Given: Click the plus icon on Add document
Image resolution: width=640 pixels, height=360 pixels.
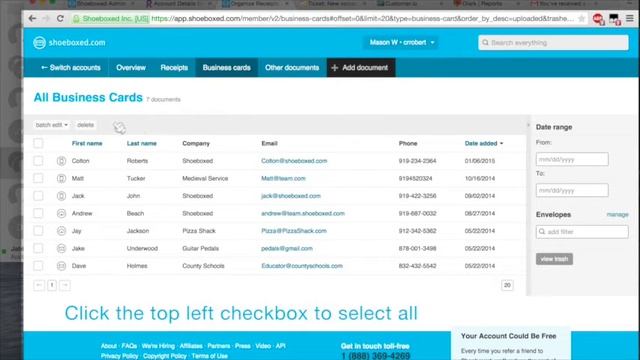Looking at the screenshot, I should (x=335, y=68).
